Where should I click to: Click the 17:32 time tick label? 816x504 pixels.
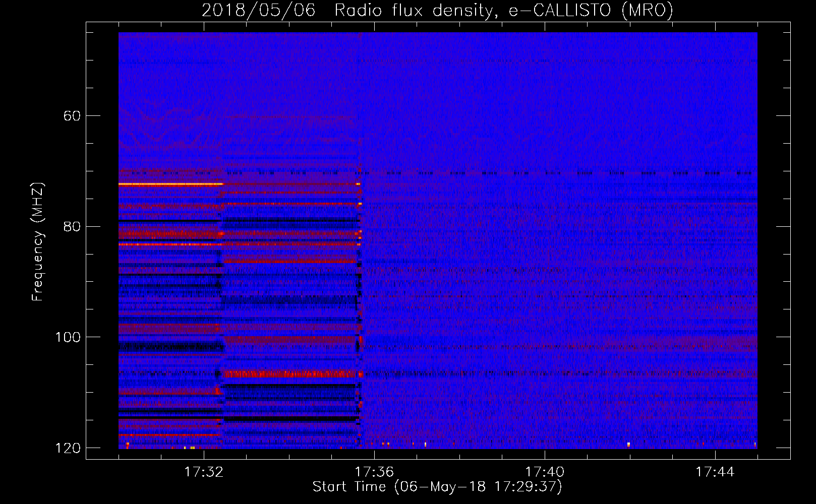[x=204, y=472]
